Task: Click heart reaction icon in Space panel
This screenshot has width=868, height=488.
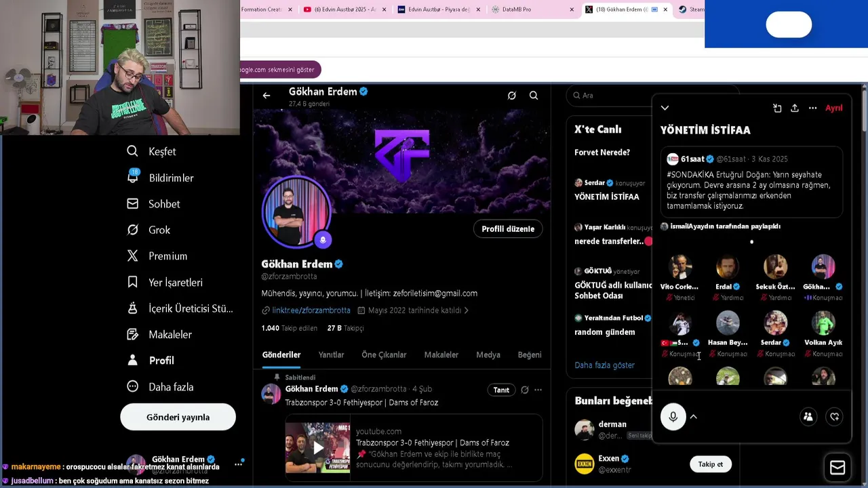Action: (x=835, y=417)
